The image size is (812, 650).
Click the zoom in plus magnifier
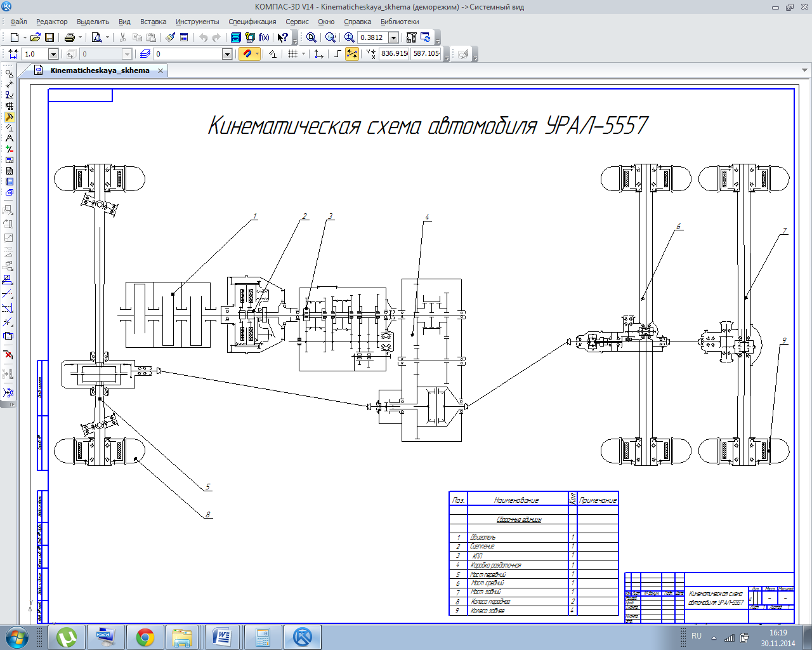[x=349, y=37]
